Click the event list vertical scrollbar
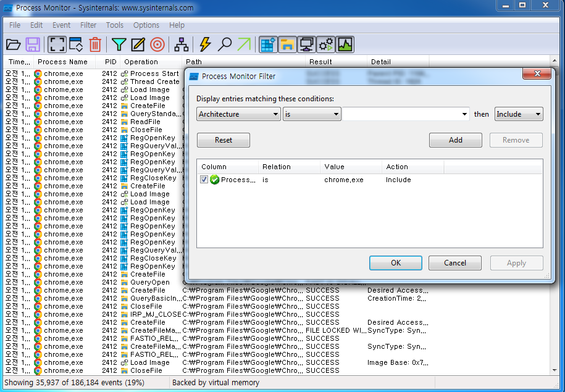 tap(554, 216)
